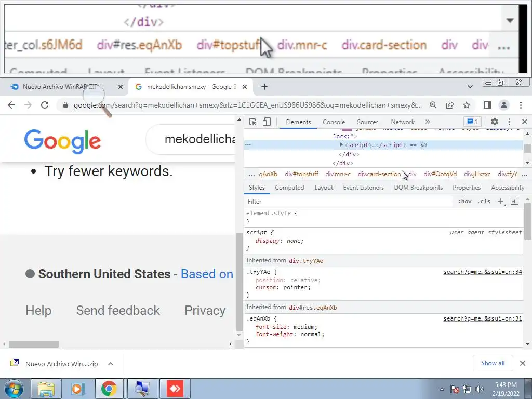Viewport: 532px width, 399px height.
Task: Toggle the computed styles sidebar icon
Action: (x=514, y=201)
